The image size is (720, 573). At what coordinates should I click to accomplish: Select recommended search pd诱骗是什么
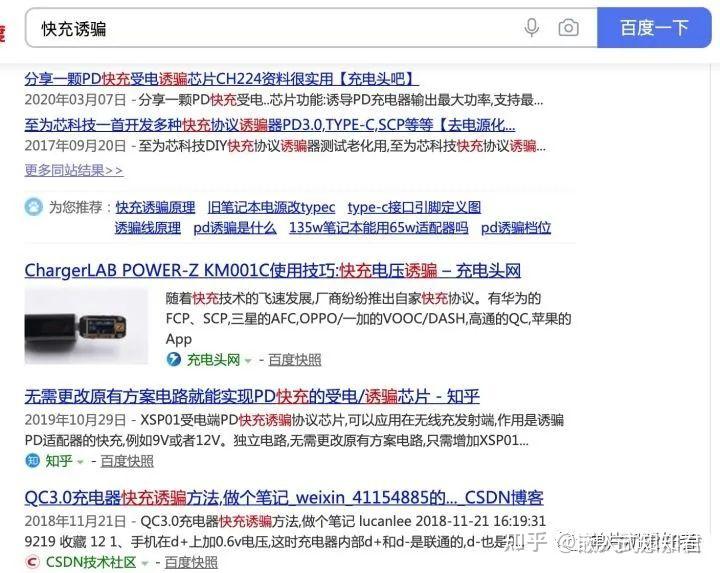click(x=235, y=228)
